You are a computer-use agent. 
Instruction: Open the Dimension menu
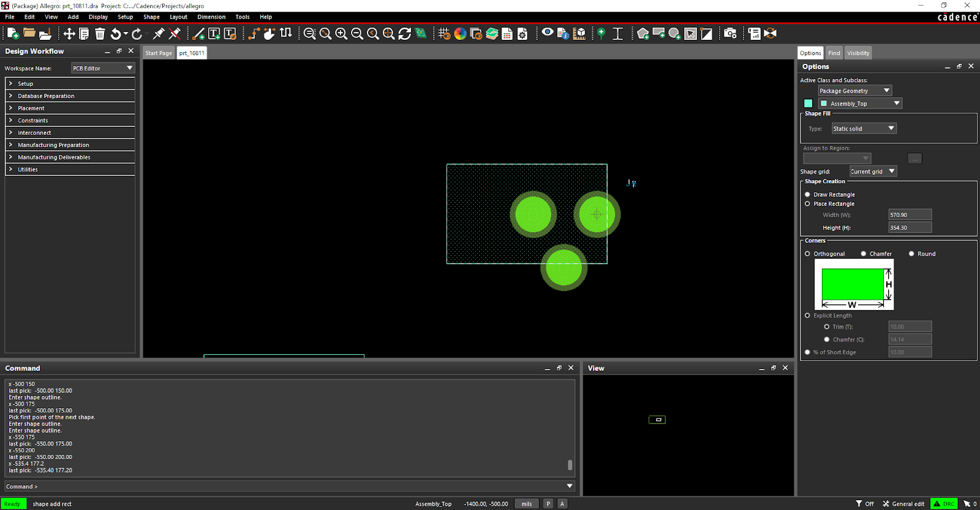point(211,17)
